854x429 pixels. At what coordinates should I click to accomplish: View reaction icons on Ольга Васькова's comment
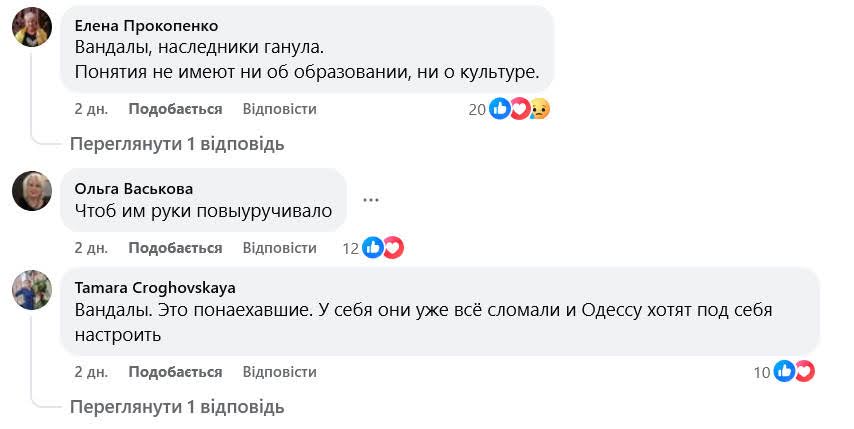[383, 248]
